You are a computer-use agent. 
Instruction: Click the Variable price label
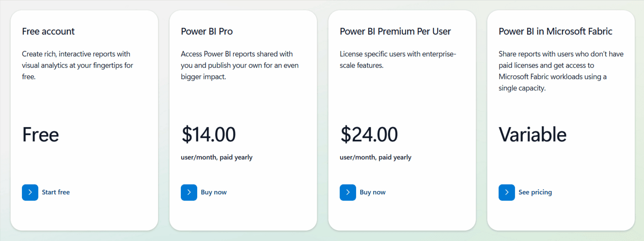click(533, 135)
